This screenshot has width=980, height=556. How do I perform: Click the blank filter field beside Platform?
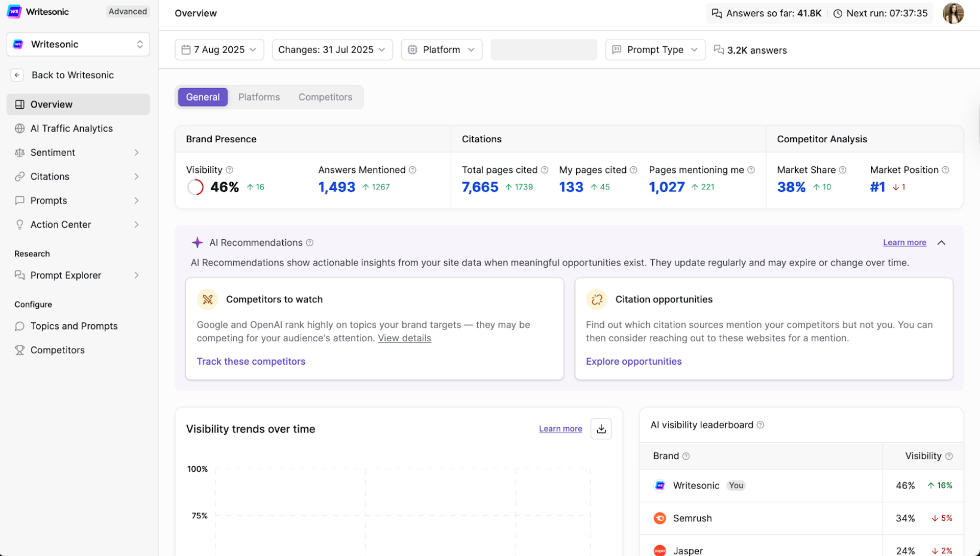[x=544, y=50]
